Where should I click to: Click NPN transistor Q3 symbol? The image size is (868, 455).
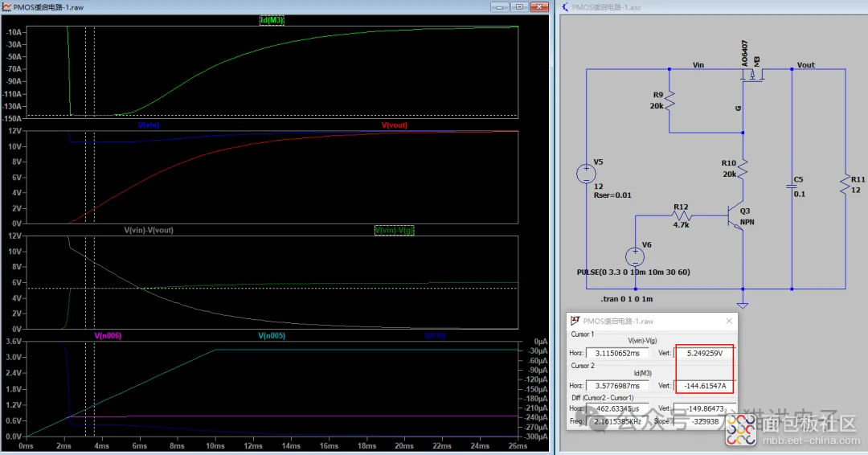[737, 216]
